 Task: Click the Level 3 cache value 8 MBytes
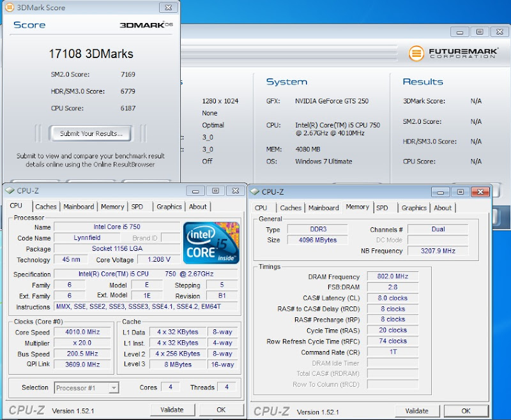(x=178, y=364)
